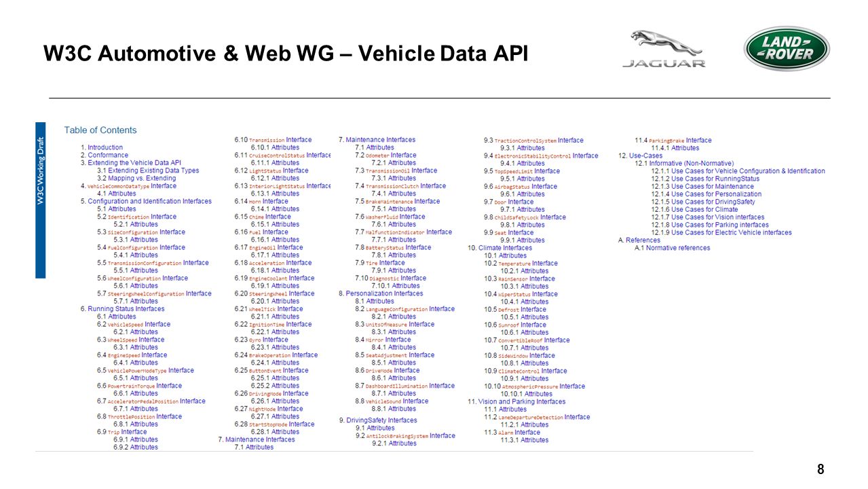
Task: Open 8. Personalization Interfaces
Action: pos(381,293)
